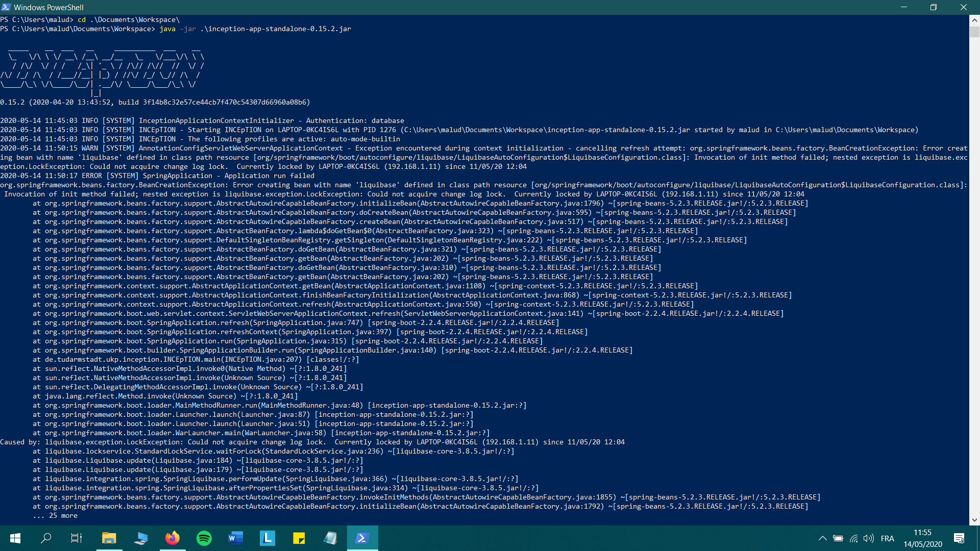The image size is (980, 551).
Task: Toggle the volume control flyout
Action: coord(869,538)
